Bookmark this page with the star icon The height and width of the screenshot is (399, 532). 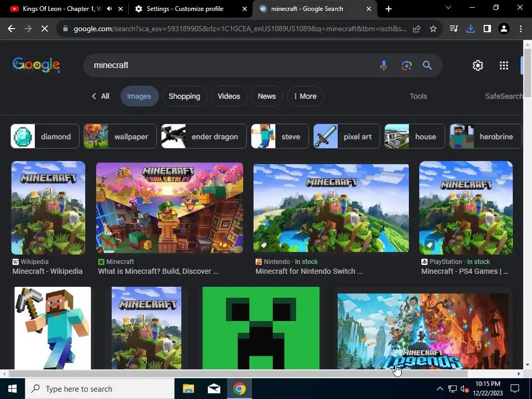[x=433, y=29]
